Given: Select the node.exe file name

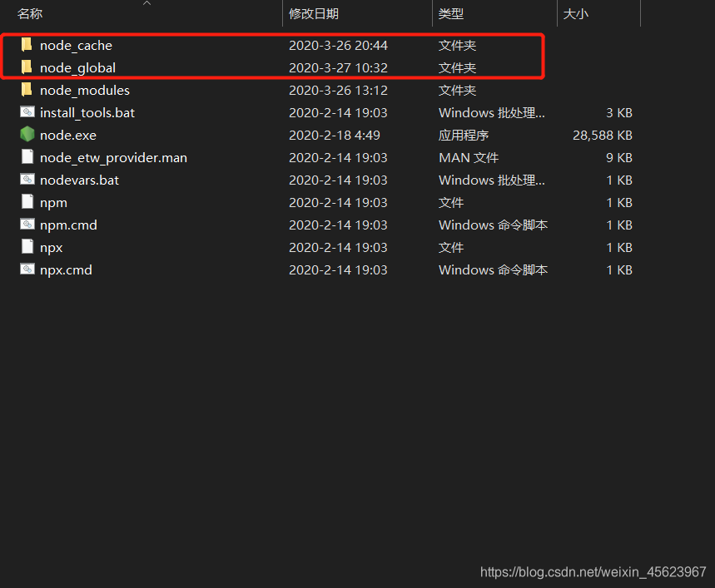Looking at the screenshot, I should (68, 136).
